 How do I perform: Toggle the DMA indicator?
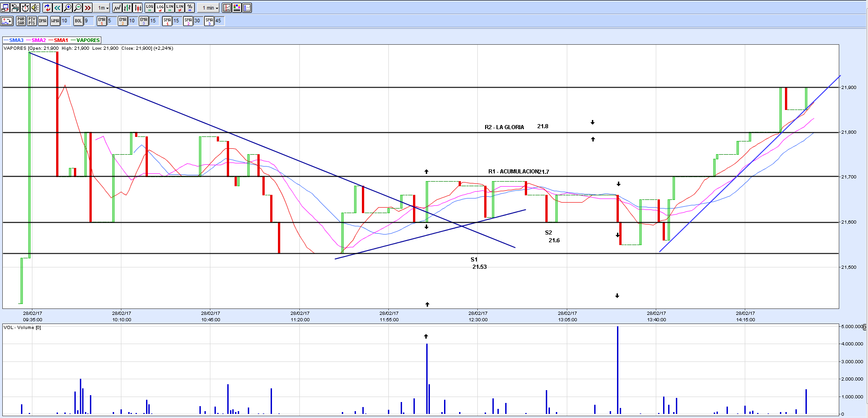pos(42,21)
